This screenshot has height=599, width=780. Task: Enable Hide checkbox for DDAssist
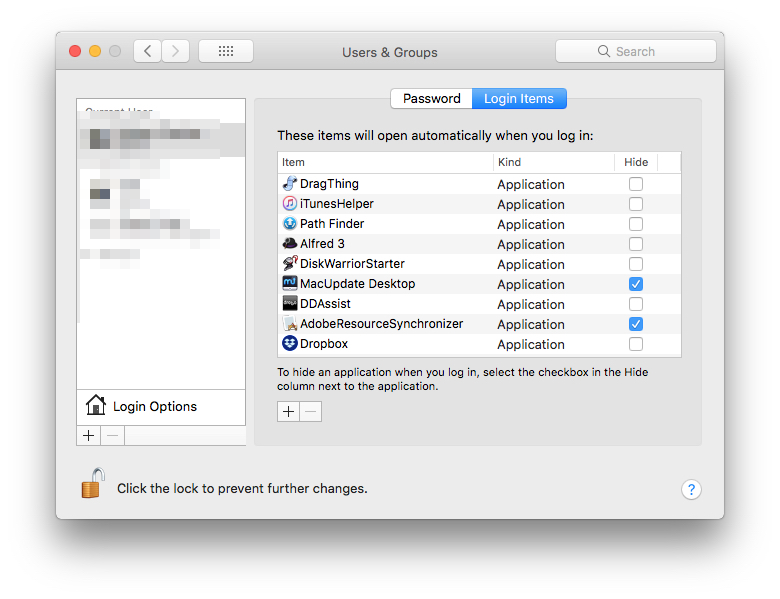point(636,304)
